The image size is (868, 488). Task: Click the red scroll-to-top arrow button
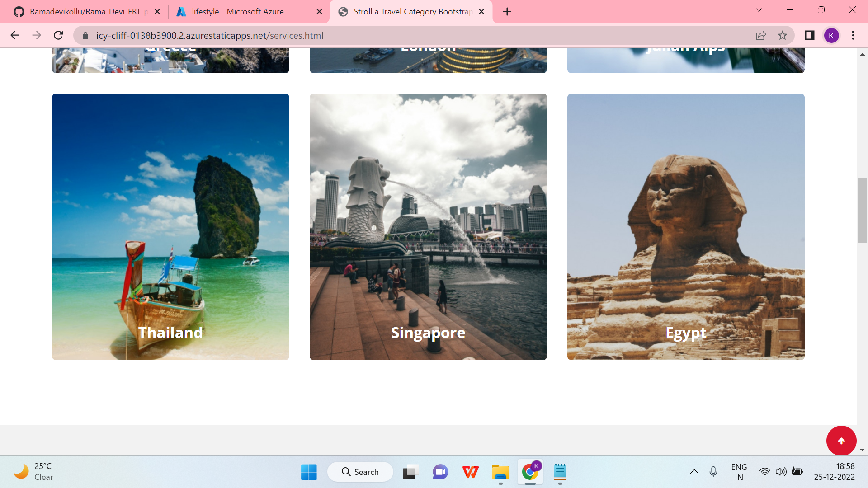point(841,441)
